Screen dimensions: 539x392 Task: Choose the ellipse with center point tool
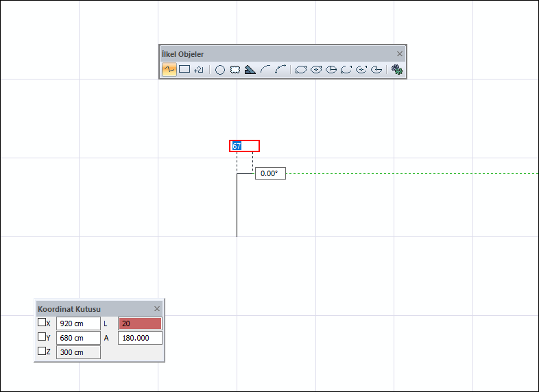coord(316,70)
